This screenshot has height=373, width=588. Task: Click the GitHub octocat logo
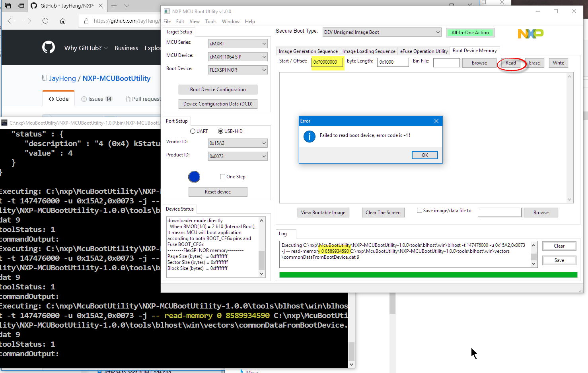point(49,47)
